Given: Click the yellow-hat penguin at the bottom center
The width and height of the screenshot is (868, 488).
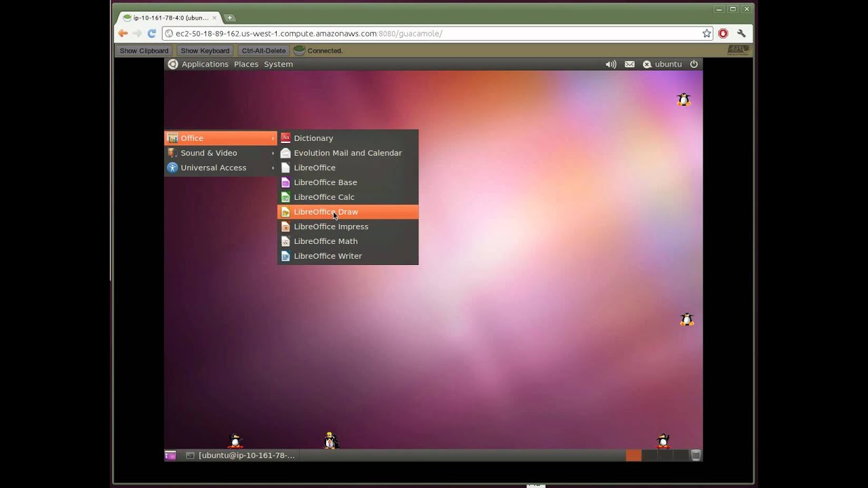Looking at the screenshot, I should tap(330, 441).
